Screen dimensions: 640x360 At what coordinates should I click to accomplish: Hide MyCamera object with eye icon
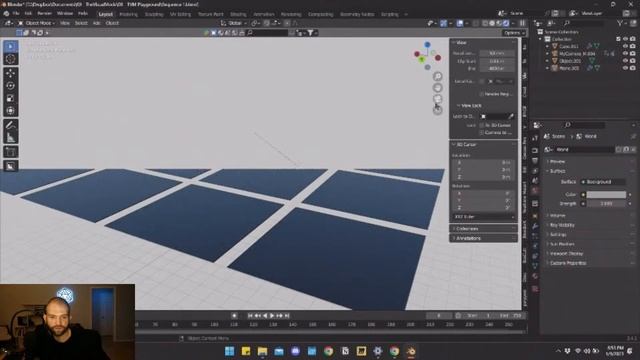[625, 53]
